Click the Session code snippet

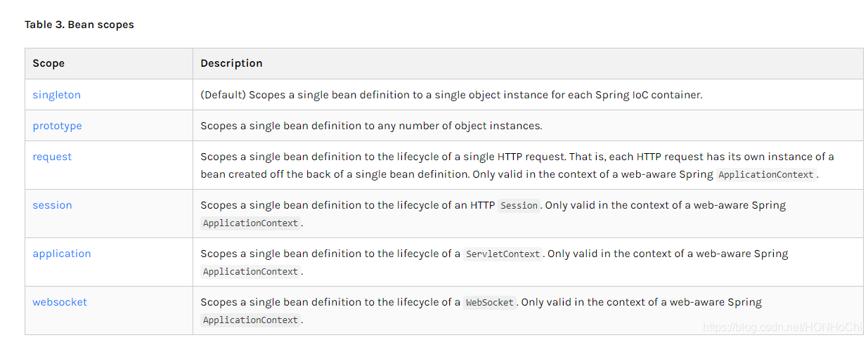pyautogui.click(x=519, y=206)
